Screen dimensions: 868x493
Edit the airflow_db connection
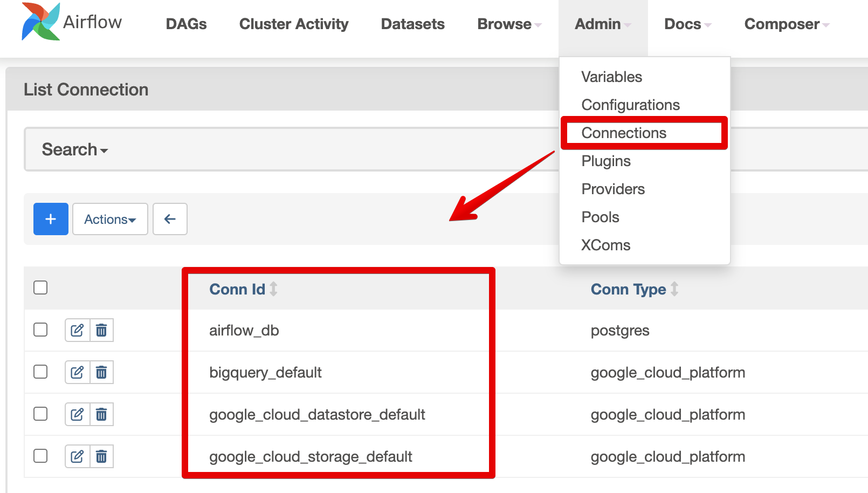point(77,330)
